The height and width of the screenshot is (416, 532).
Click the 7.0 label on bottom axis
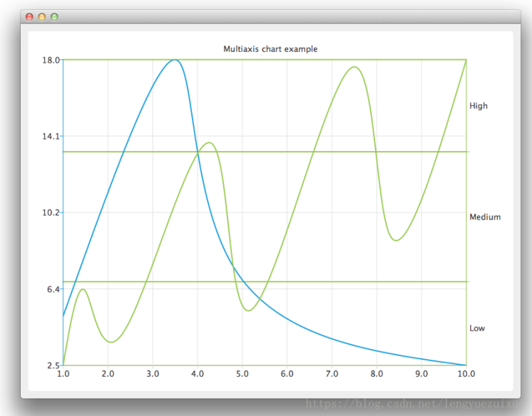332,374
